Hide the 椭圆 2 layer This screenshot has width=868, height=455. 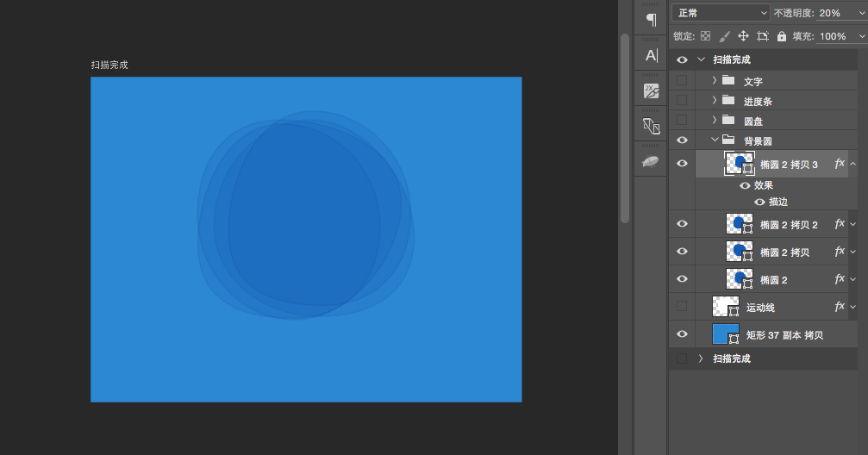coord(682,279)
